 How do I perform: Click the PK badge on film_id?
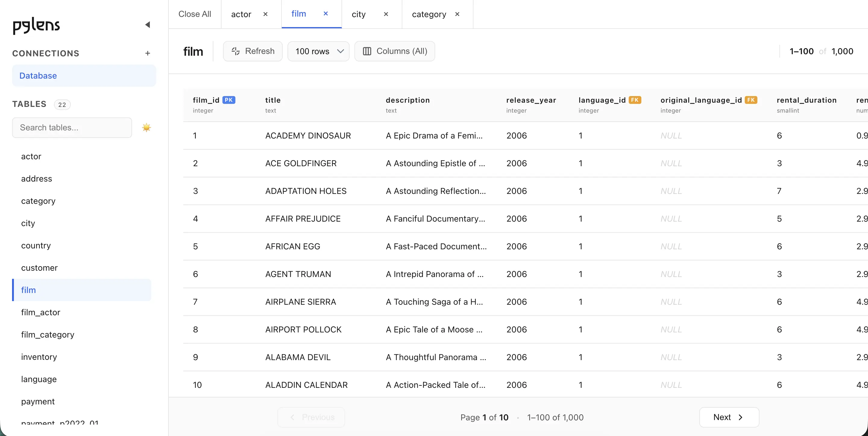(229, 100)
